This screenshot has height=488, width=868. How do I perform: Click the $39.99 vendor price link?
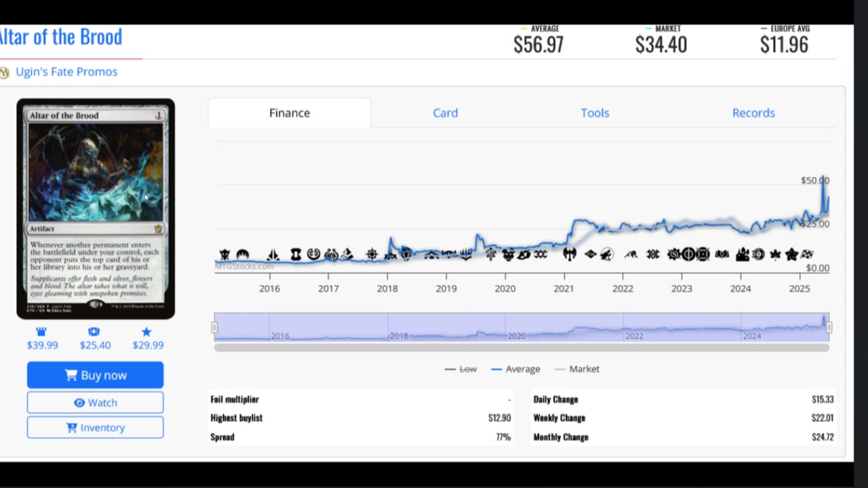[42, 345]
